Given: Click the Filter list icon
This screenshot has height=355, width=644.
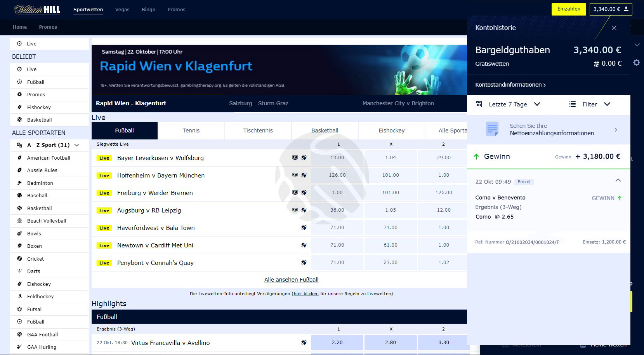Looking at the screenshot, I should pyautogui.click(x=573, y=104).
